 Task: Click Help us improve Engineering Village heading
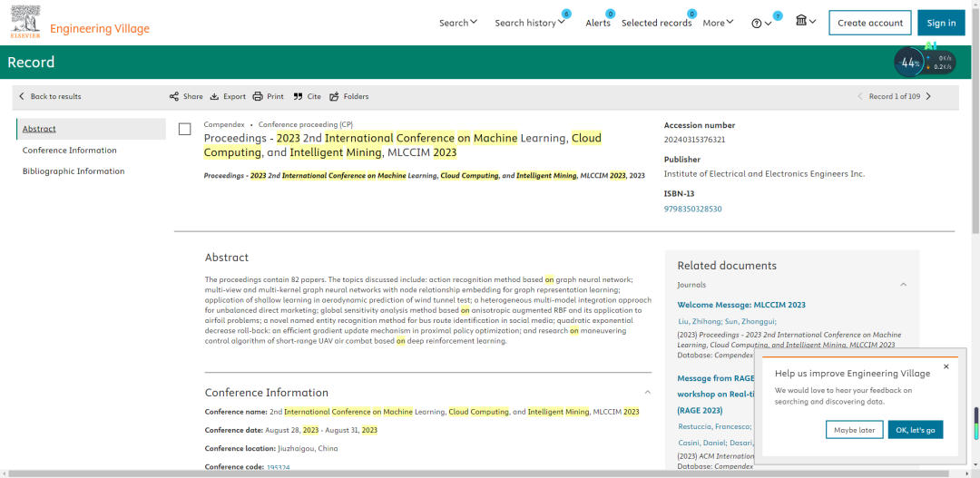point(852,373)
